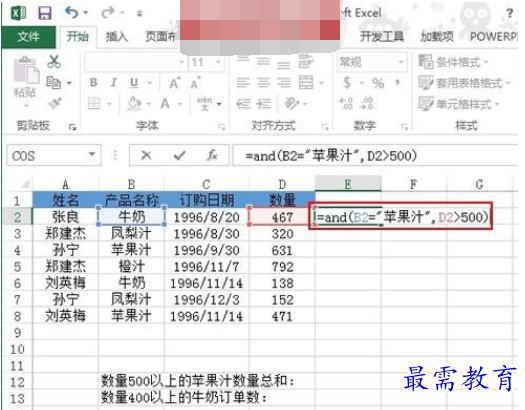
Task: Launch 字体 font dialog launcher
Action: [x=222, y=127]
